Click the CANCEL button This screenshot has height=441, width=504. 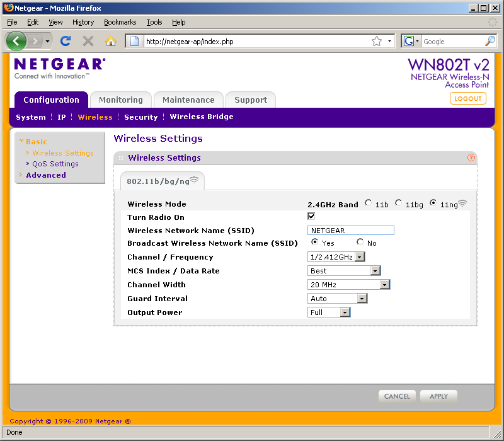coord(397,396)
